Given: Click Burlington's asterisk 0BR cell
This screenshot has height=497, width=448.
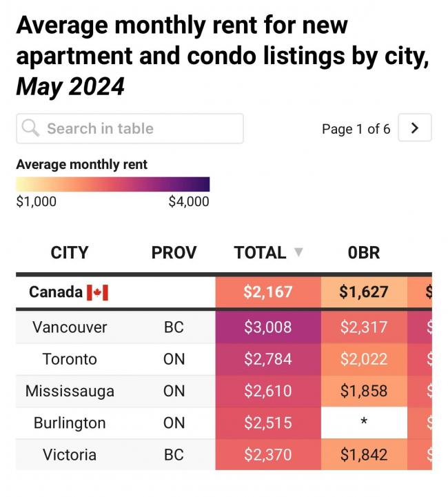Looking at the screenshot, I should pos(364,423).
